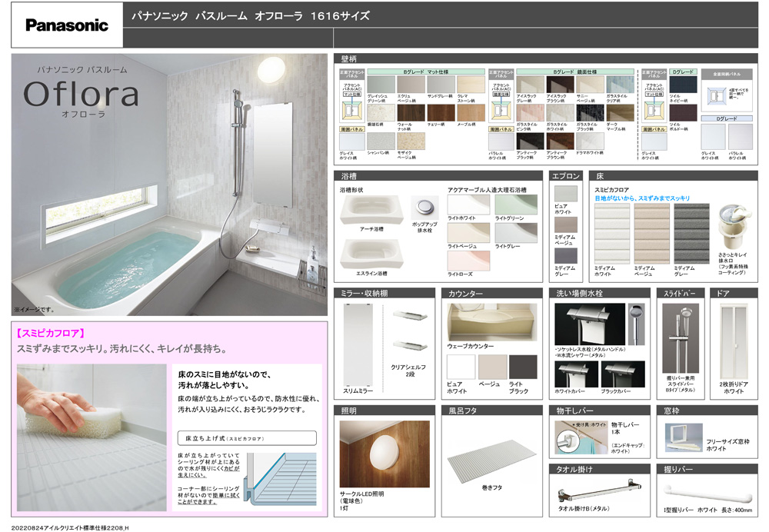Select the Light Black counter color swatch
Screen dimensions: 769x532
[x=523, y=367]
